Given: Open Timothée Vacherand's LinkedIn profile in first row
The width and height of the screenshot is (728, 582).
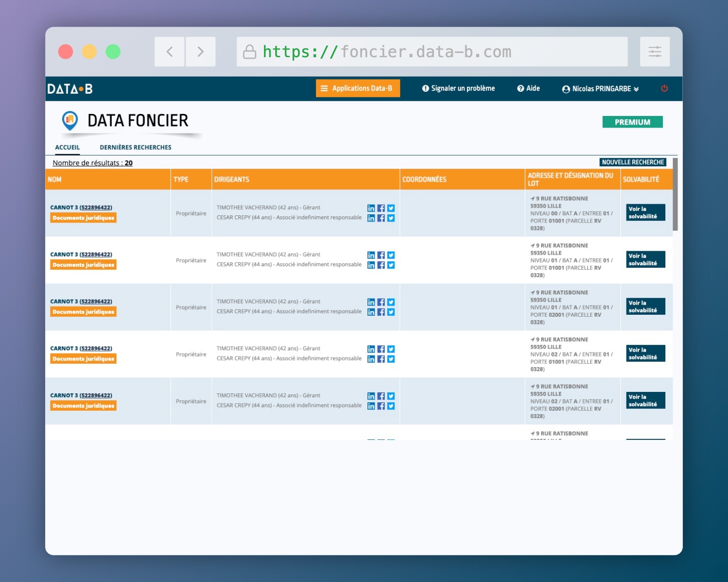Looking at the screenshot, I should click(371, 208).
